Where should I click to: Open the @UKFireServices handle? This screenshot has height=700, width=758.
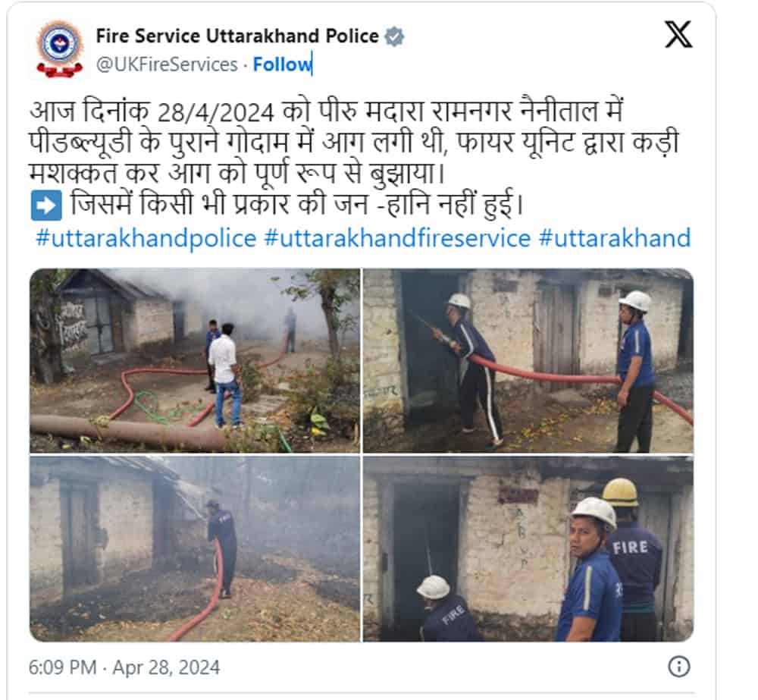point(167,64)
